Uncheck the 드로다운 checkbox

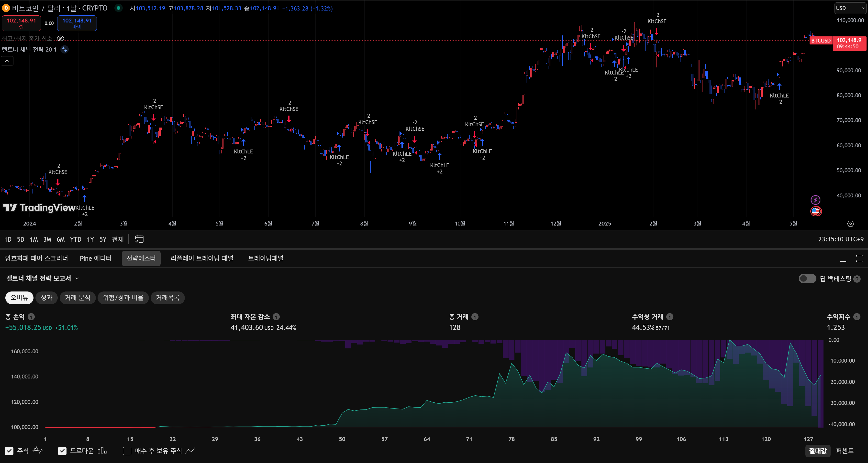point(62,451)
